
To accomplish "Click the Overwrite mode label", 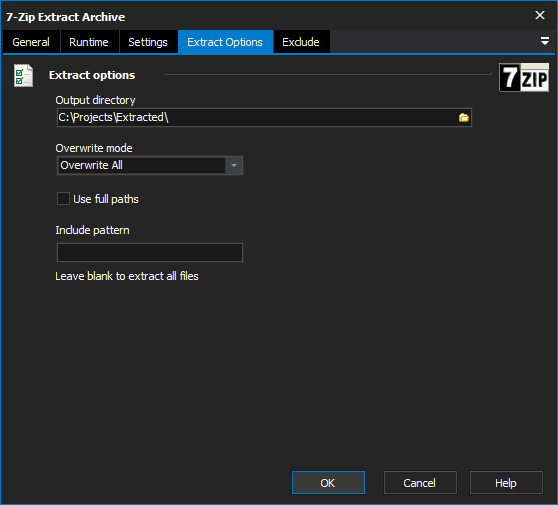I will [94, 148].
